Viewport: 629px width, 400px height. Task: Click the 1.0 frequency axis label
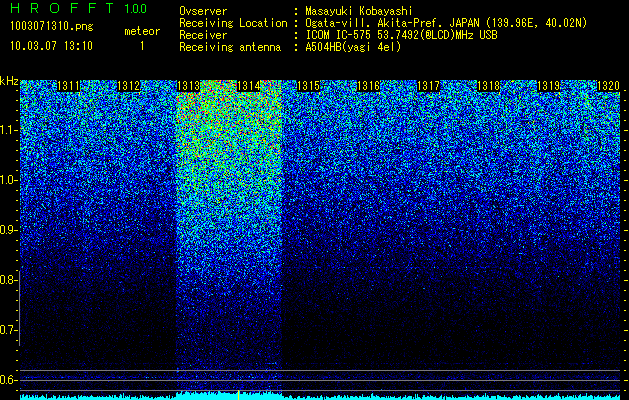pyautogui.click(x=8, y=180)
